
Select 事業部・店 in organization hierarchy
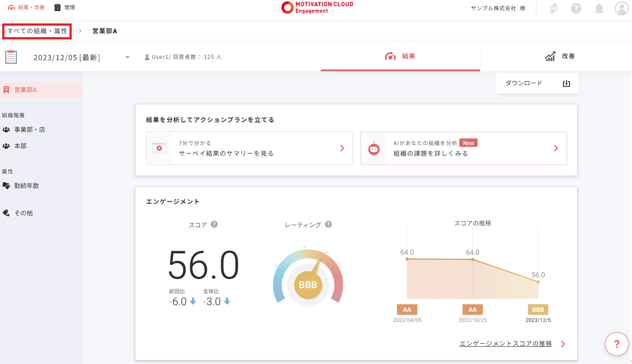coord(29,130)
